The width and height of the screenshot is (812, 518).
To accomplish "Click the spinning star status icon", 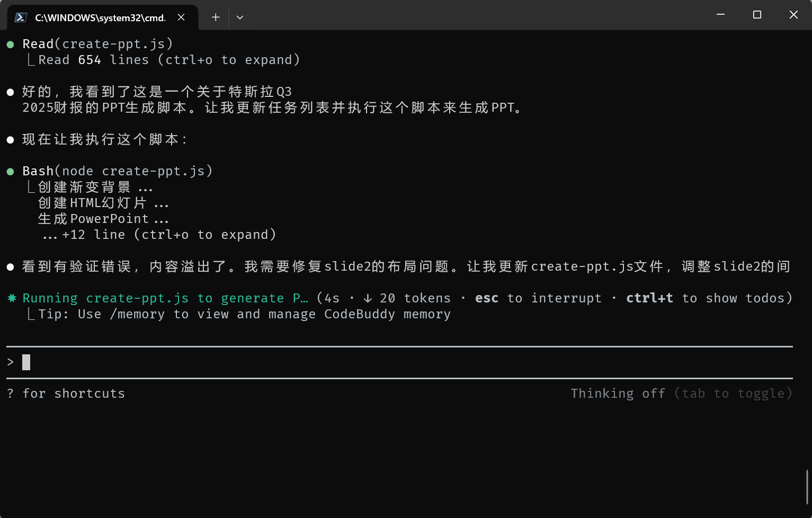I will [12, 298].
